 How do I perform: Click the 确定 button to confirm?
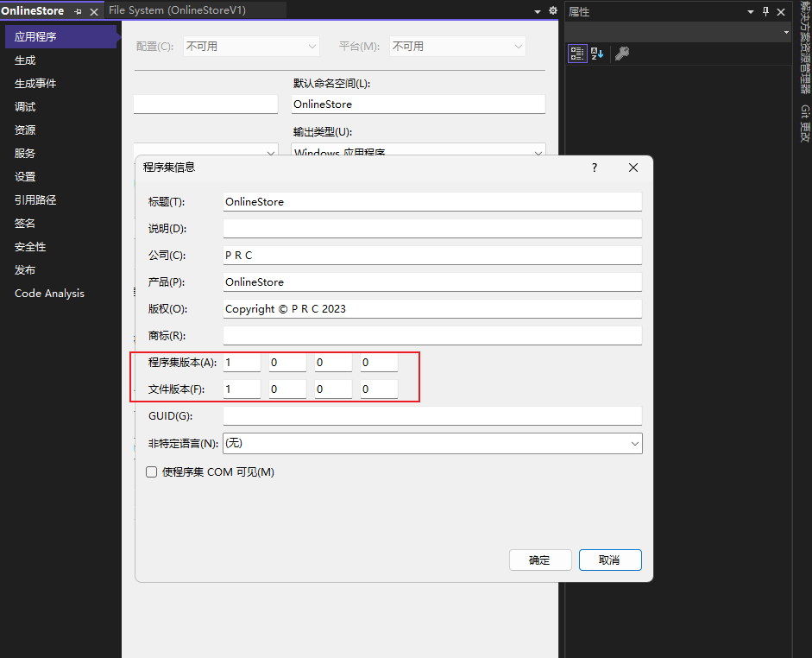tap(540, 560)
